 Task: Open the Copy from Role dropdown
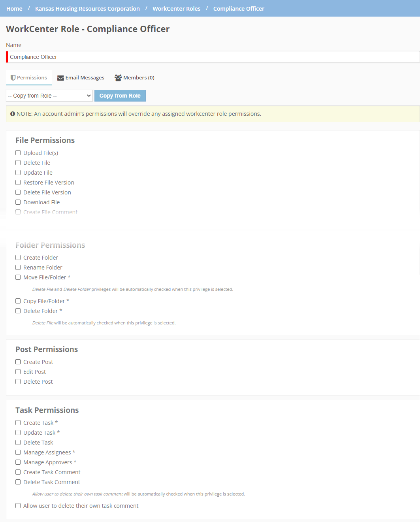point(49,96)
